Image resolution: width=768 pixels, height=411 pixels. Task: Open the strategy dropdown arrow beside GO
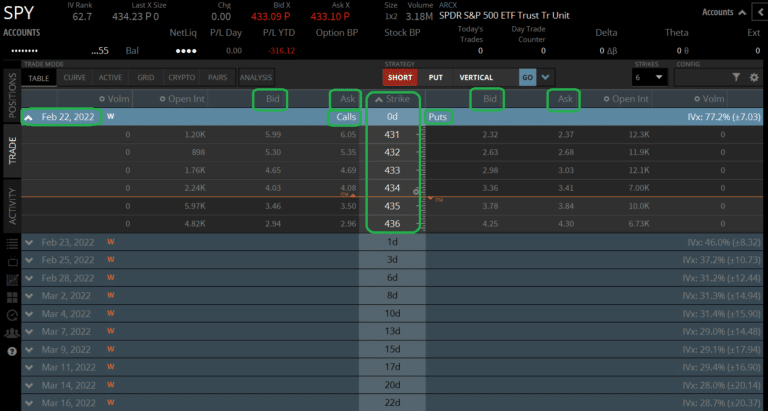[545, 77]
